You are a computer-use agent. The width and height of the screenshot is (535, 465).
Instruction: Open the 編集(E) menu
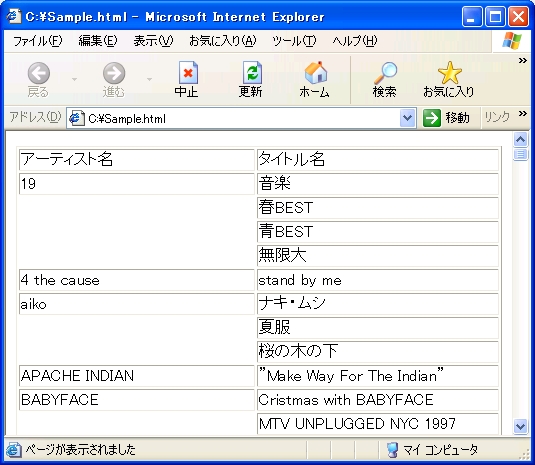coord(98,41)
